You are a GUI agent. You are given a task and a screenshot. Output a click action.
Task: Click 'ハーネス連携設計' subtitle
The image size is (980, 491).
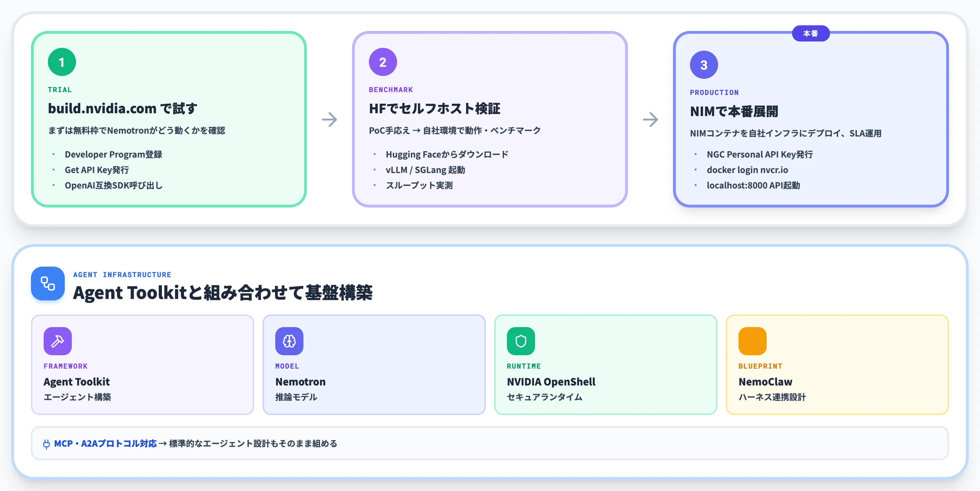772,397
